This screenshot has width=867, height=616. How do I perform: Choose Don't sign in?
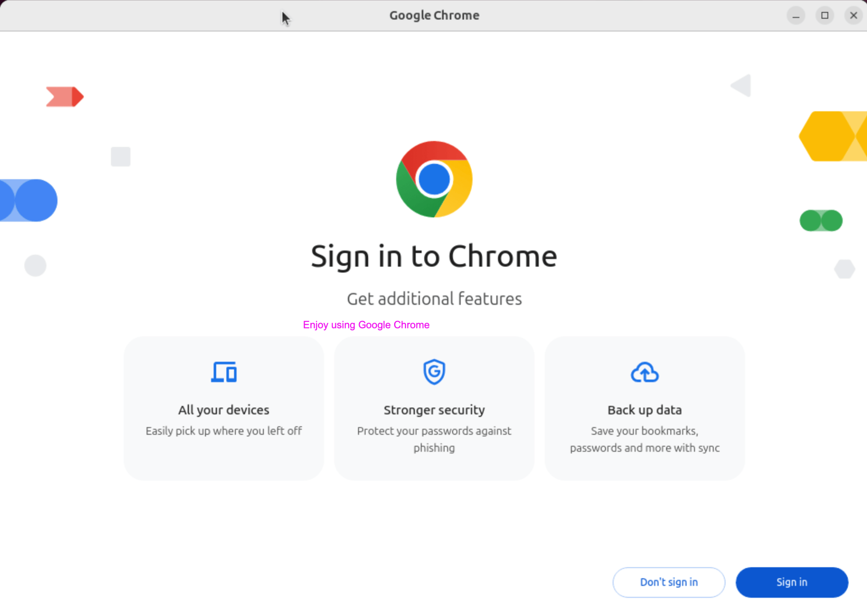[668, 582]
